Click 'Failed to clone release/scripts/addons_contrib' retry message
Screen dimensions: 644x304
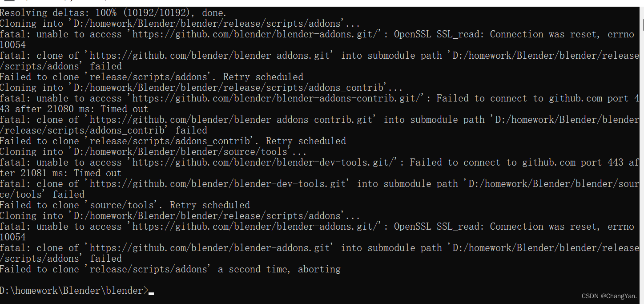[173, 141]
